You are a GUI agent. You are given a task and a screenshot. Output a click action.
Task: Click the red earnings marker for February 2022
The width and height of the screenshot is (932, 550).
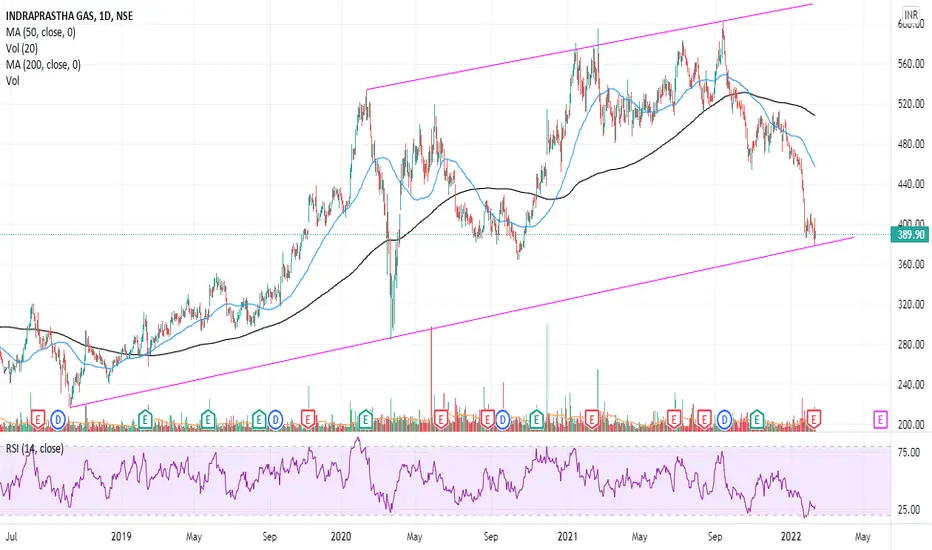click(x=814, y=420)
